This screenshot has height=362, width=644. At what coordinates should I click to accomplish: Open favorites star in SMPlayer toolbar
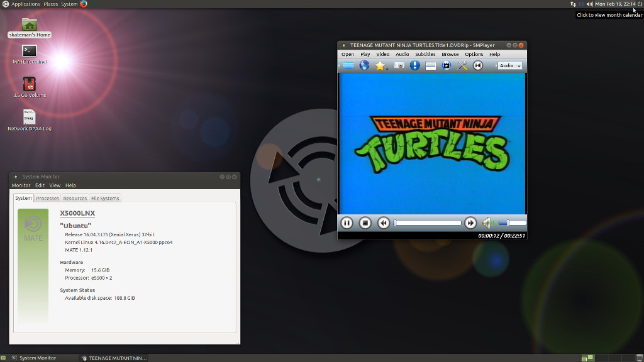click(379, 65)
